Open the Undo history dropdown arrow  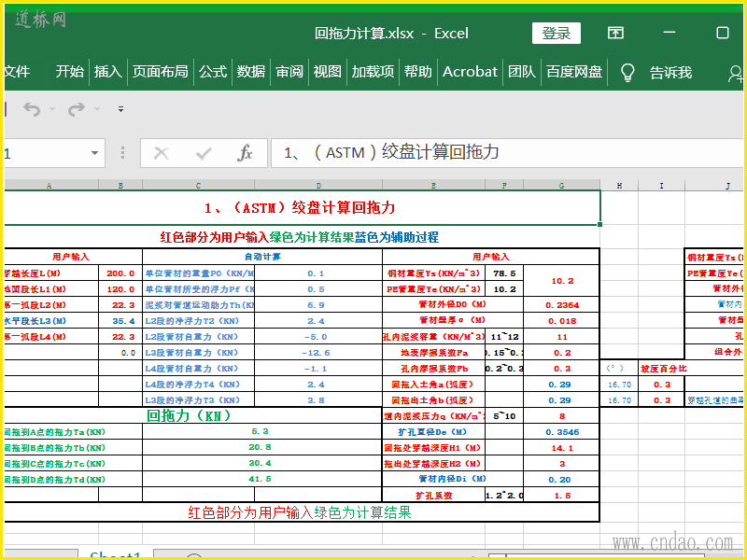pyautogui.click(x=52, y=109)
